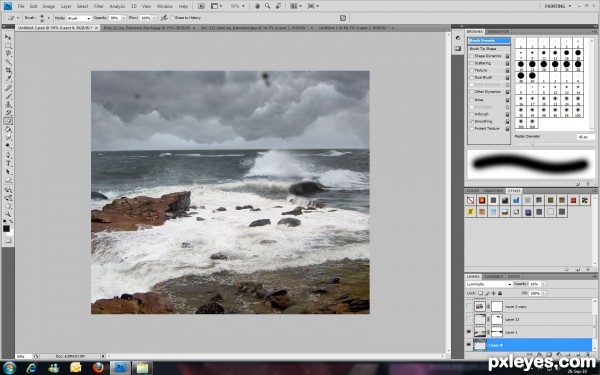Select the Type tool
This screenshot has width=600, height=375.
(8, 163)
